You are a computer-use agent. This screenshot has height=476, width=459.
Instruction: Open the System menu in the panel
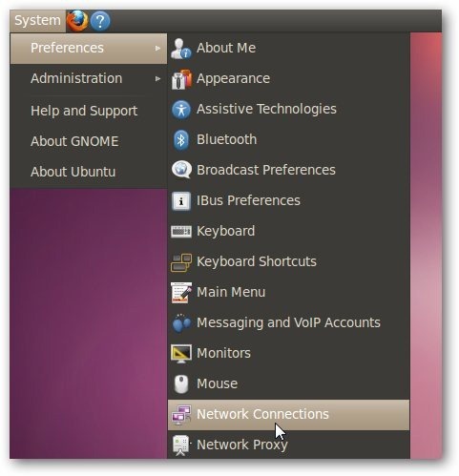(x=37, y=21)
